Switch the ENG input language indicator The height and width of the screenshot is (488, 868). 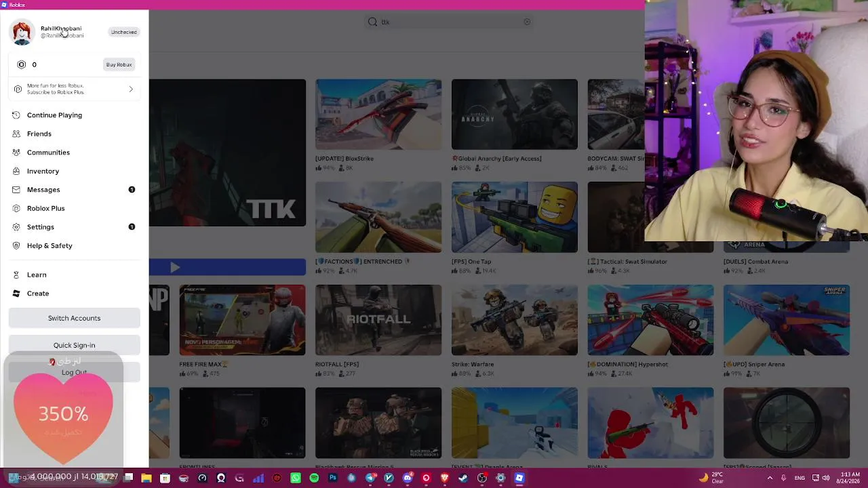pos(800,478)
